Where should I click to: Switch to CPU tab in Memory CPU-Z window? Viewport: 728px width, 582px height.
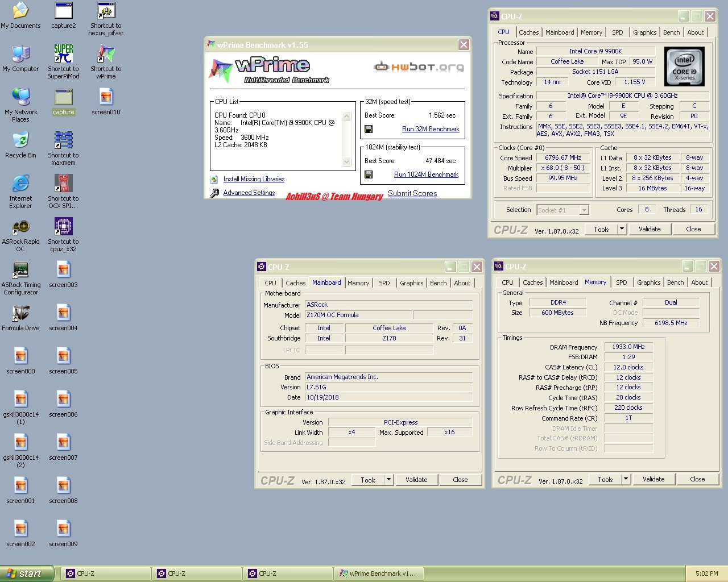[507, 282]
